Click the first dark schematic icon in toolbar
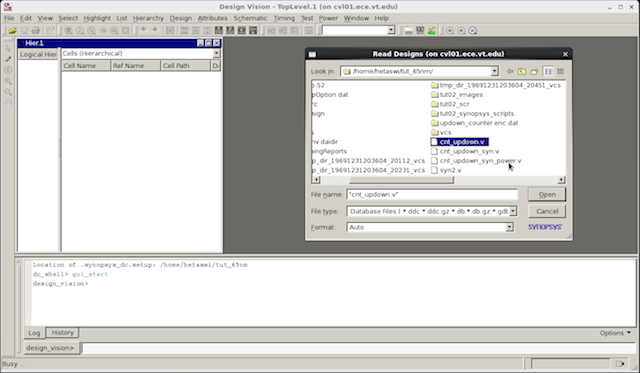 (x=219, y=31)
